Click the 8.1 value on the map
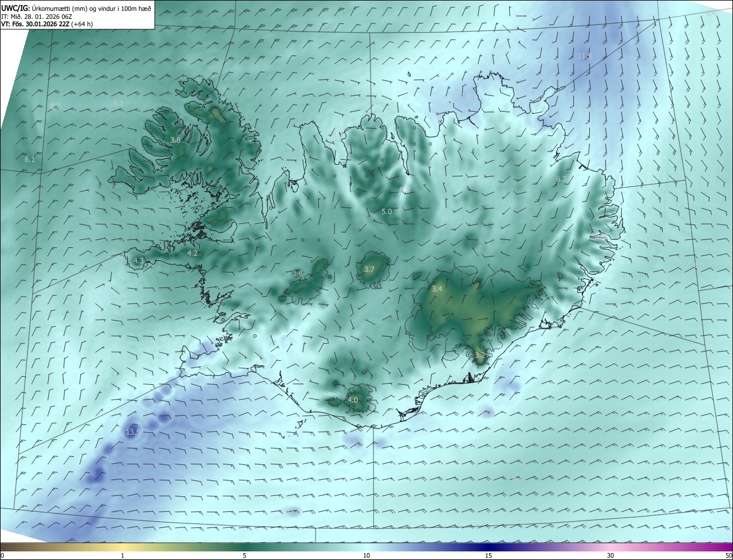 pyautogui.click(x=119, y=103)
